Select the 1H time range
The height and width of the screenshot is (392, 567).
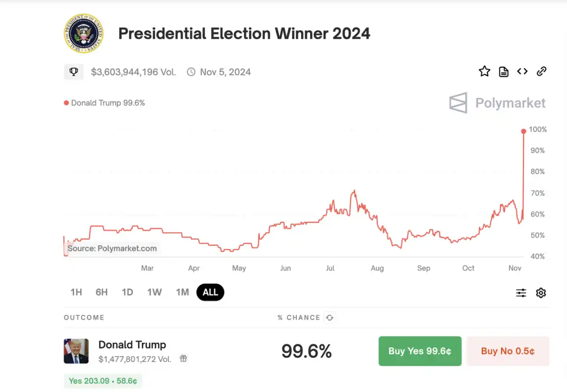click(x=76, y=292)
